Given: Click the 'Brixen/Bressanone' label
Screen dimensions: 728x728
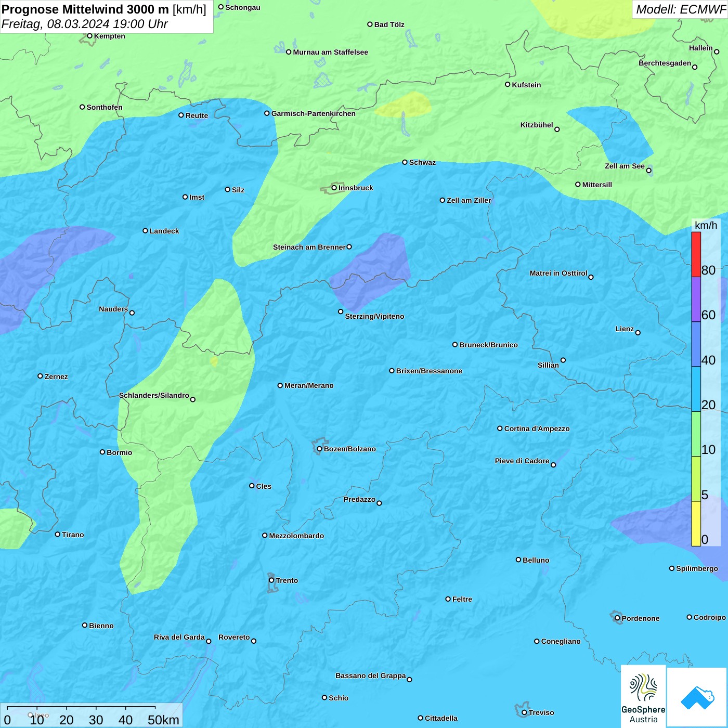Looking at the screenshot, I should point(429,371).
